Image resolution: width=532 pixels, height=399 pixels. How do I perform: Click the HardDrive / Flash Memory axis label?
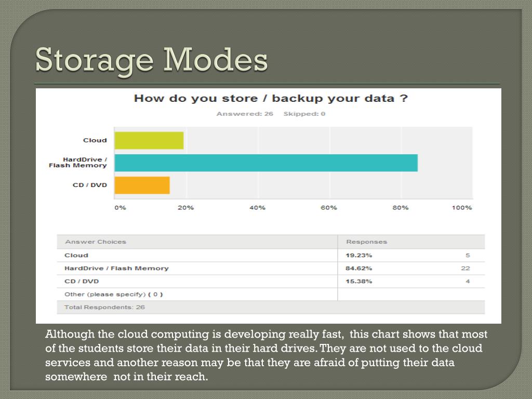click(x=78, y=163)
